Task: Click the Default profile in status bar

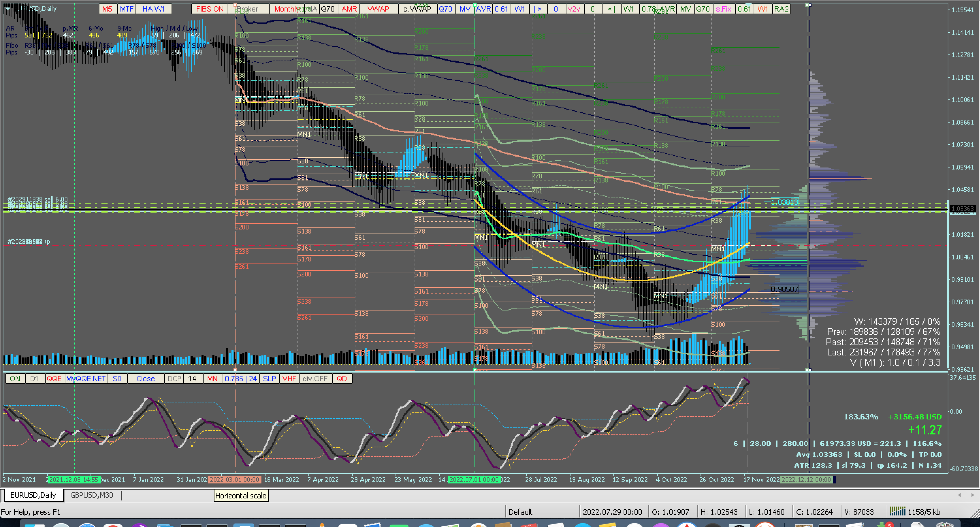Action: (x=520, y=512)
